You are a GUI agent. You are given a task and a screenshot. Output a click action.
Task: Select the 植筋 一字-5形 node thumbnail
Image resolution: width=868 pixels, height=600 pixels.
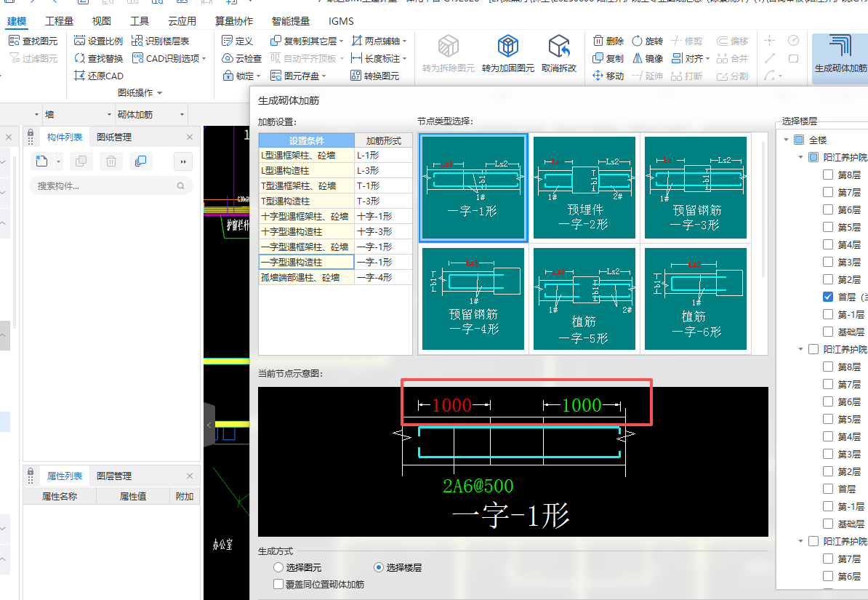[x=584, y=299]
